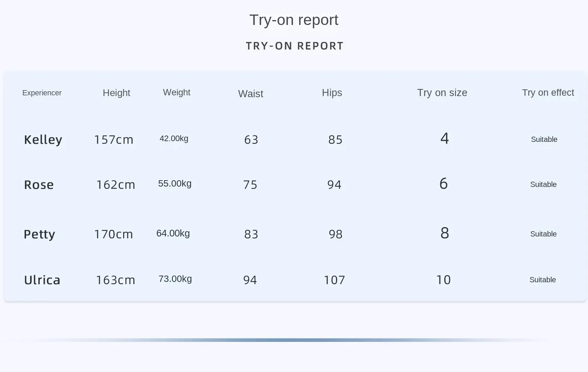Click the blue gradient divider line
Screen dimensions: 588x372
[x=294, y=340]
